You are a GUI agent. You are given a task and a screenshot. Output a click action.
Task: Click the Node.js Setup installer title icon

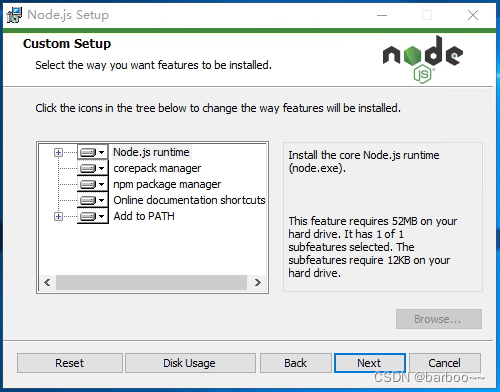(14, 15)
